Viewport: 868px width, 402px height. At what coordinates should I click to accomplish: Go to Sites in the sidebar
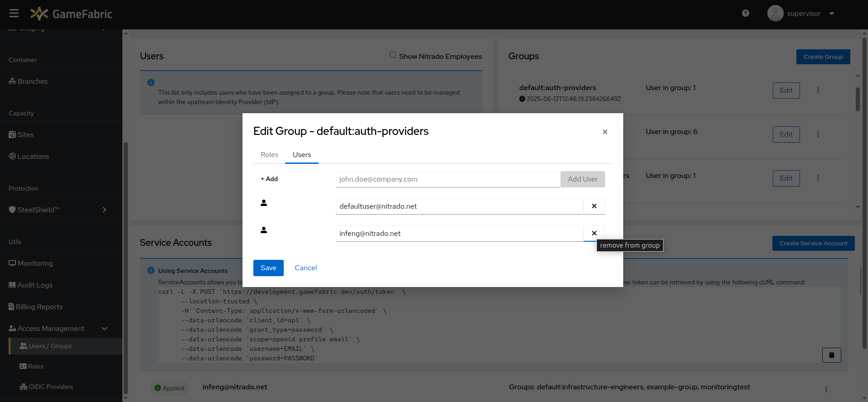coord(21,135)
